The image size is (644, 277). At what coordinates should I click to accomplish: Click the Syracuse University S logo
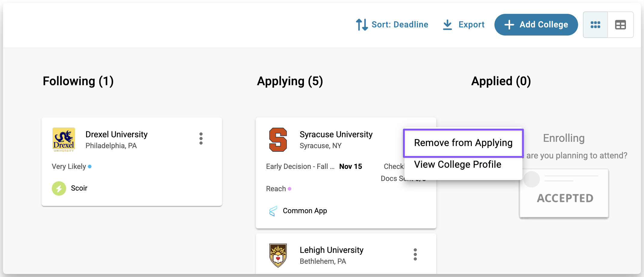(x=278, y=140)
